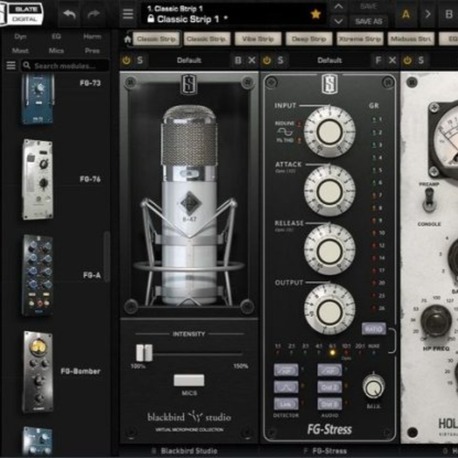458x458 pixels.
Task: Enable Dist 2 audio mode on FG-Stress
Action: [329, 387]
